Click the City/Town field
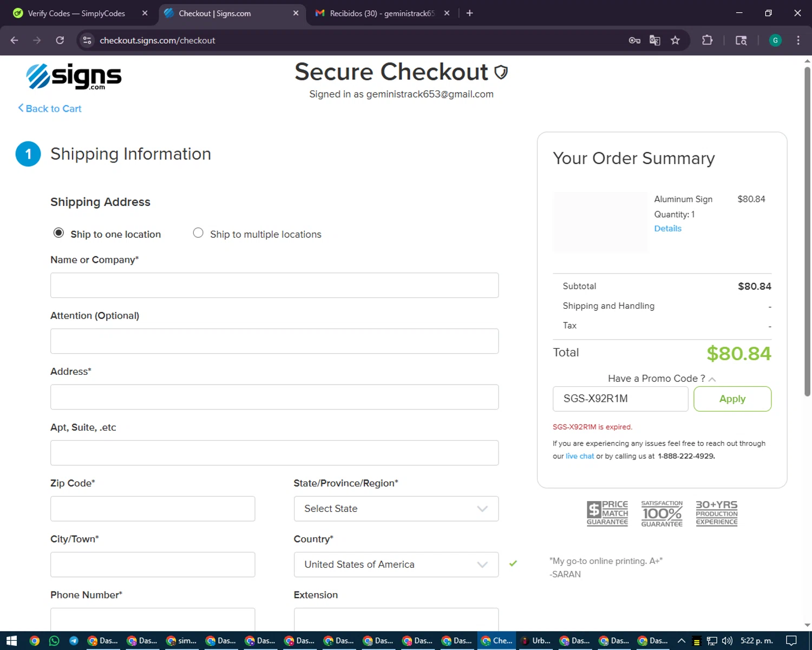This screenshot has height=650, width=812. click(153, 564)
